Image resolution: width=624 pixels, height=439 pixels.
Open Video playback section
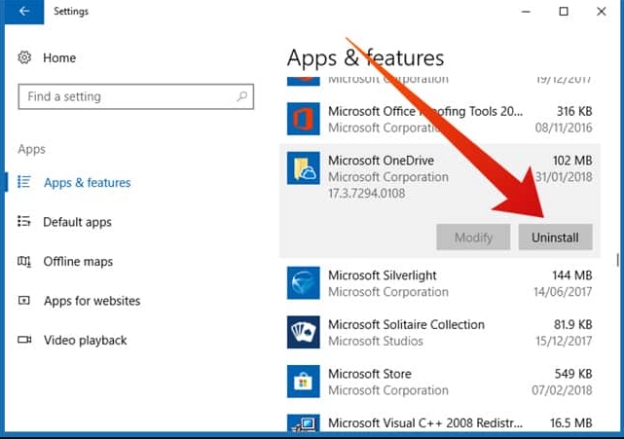pyautogui.click(x=85, y=340)
